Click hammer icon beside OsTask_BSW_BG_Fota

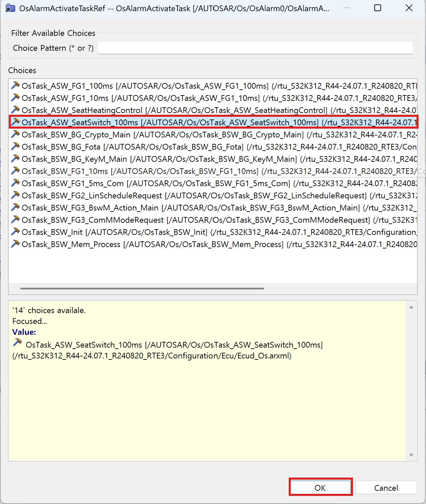pyautogui.click(x=15, y=146)
